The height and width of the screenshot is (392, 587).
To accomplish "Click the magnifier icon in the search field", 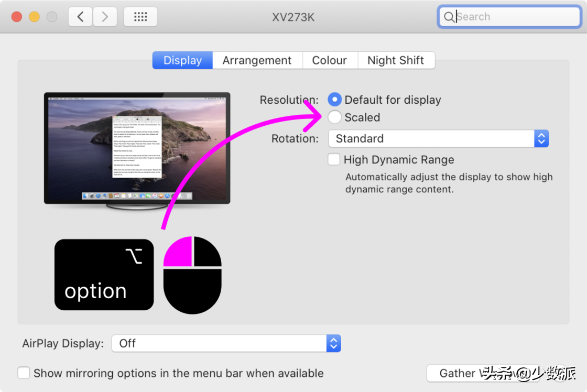I will click(x=449, y=17).
